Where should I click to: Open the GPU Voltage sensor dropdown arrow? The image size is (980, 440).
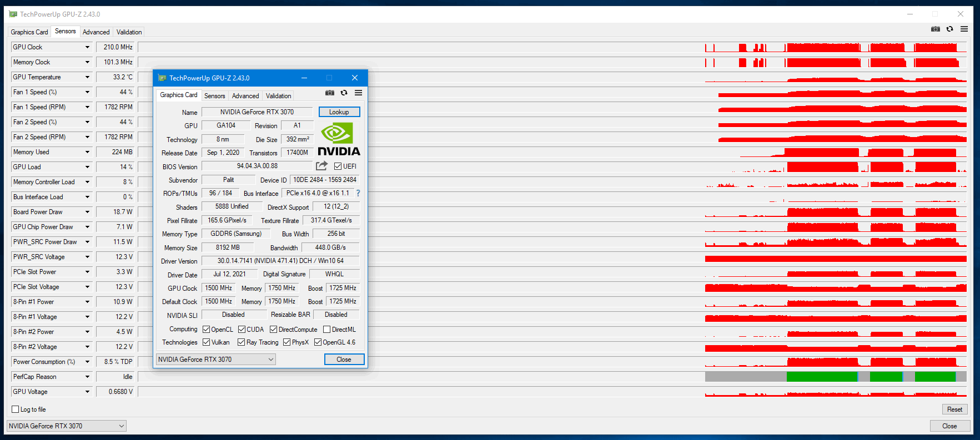pyautogui.click(x=87, y=392)
